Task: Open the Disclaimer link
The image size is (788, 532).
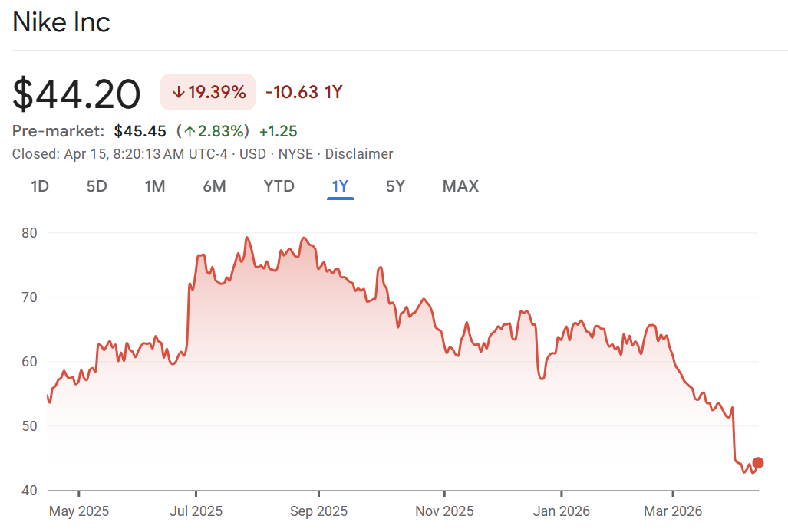Action: pos(359,154)
